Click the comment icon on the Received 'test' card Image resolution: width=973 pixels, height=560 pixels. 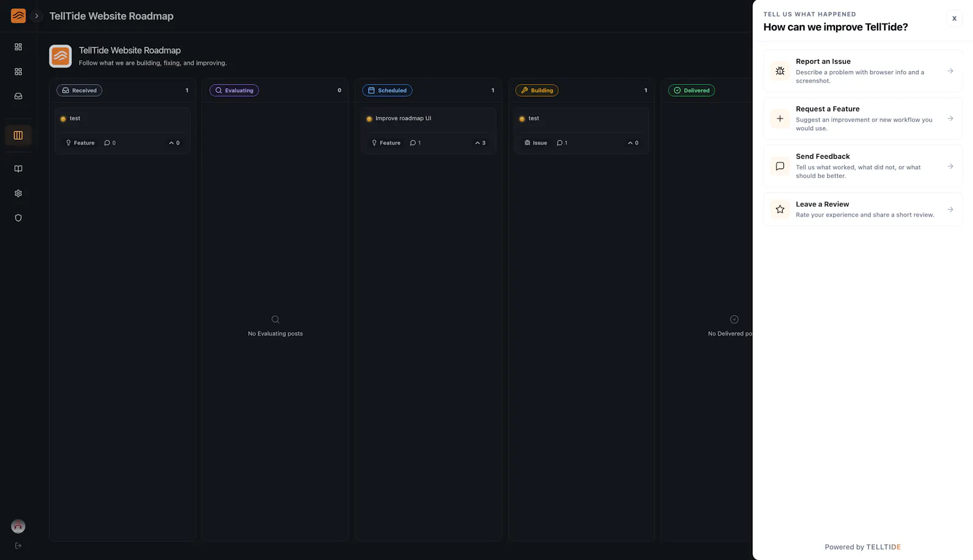[x=107, y=143]
